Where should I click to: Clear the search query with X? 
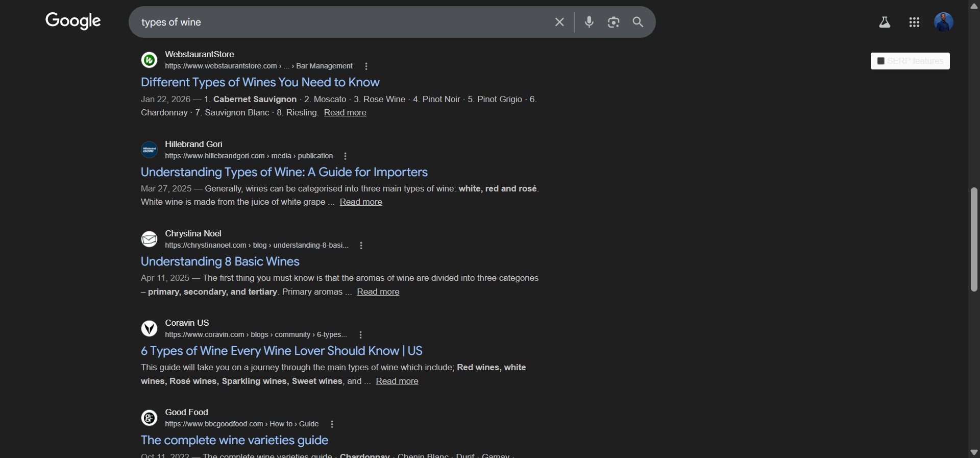pos(559,22)
